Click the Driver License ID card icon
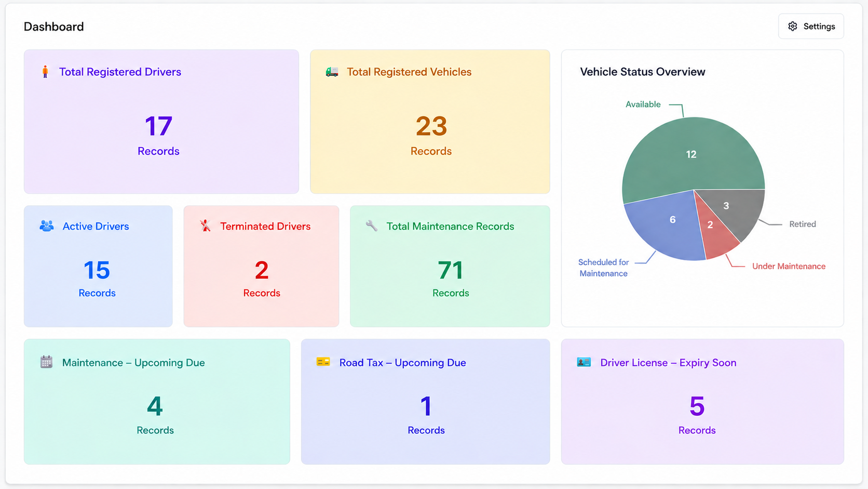The width and height of the screenshot is (868, 489). click(584, 362)
